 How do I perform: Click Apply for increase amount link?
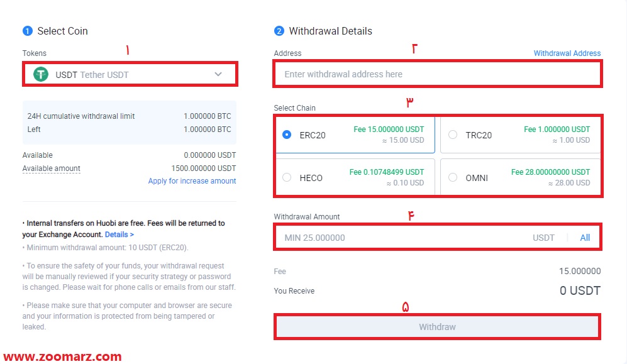coord(192,181)
